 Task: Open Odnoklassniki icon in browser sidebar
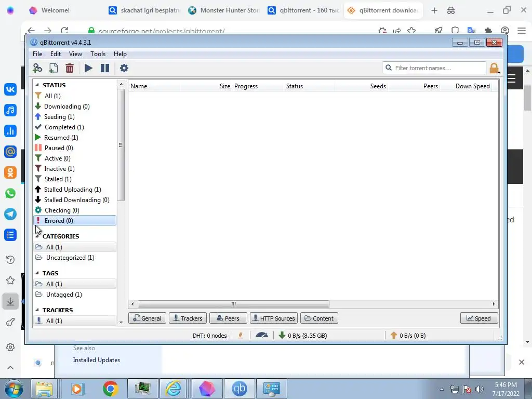(x=10, y=172)
